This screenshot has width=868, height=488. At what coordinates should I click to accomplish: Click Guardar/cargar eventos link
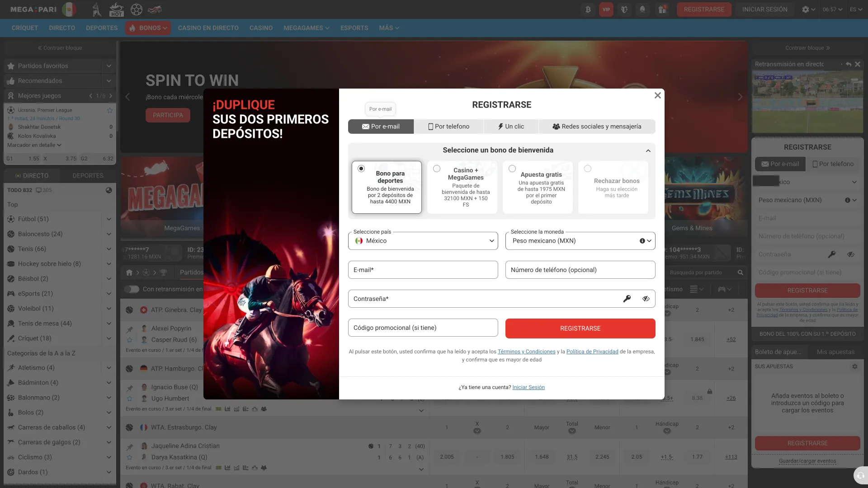[807, 461]
